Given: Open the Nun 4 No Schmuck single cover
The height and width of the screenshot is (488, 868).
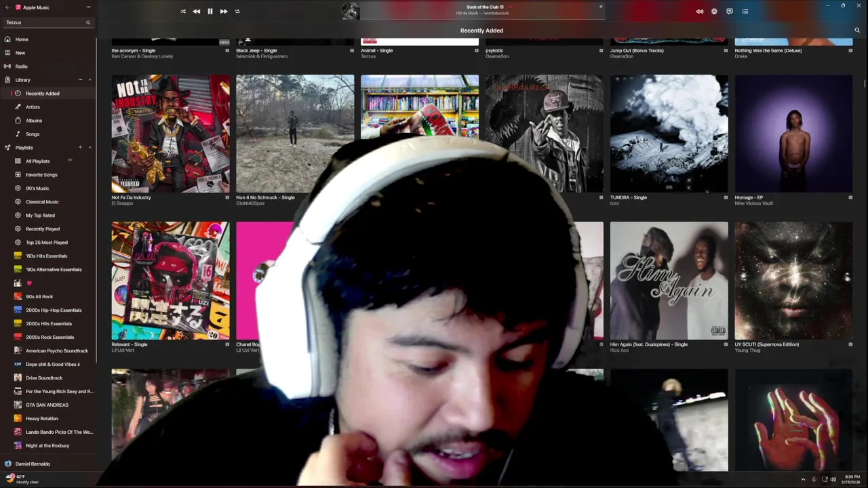Looking at the screenshot, I should coord(295,134).
